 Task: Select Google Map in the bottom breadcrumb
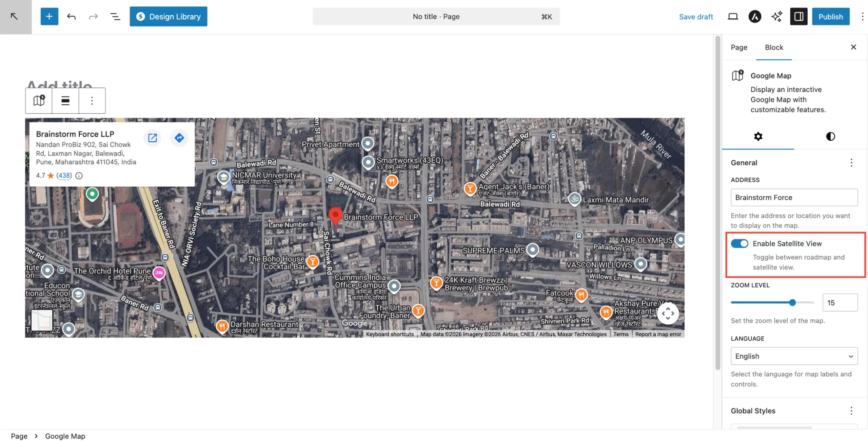65,436
